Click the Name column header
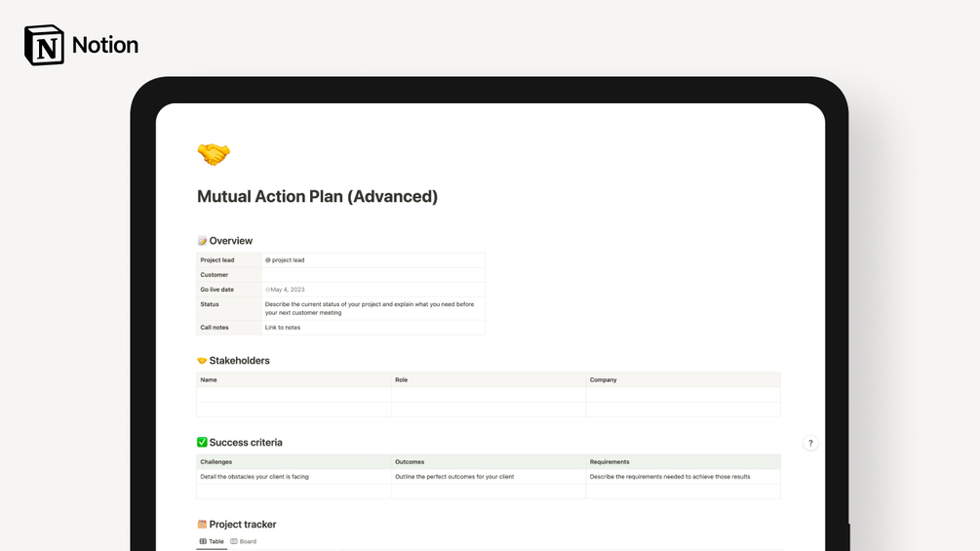The image size is (980, 551). point(294,379)
